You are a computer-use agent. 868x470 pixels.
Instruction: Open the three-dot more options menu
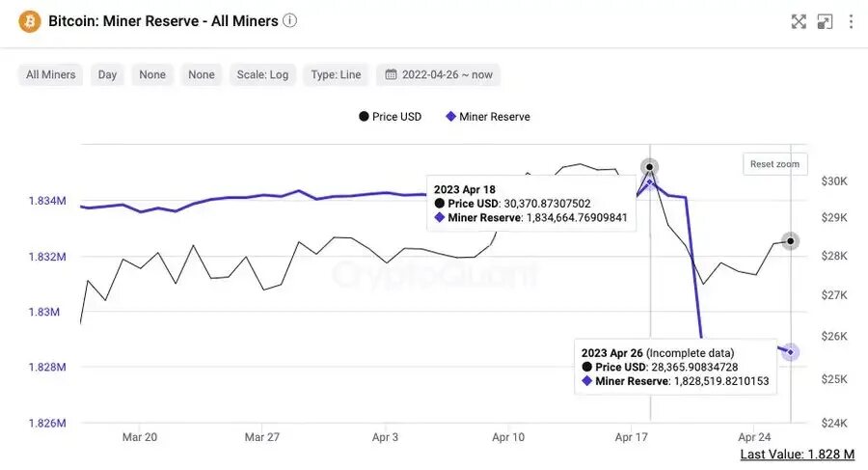pyautogui.click(x=851, y=21)
